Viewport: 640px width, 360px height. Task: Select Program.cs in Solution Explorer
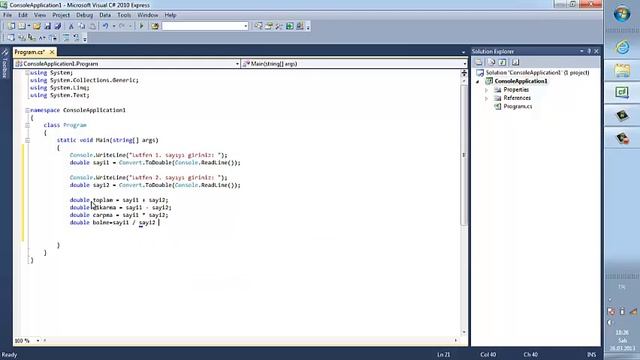[x=518, y=107]
